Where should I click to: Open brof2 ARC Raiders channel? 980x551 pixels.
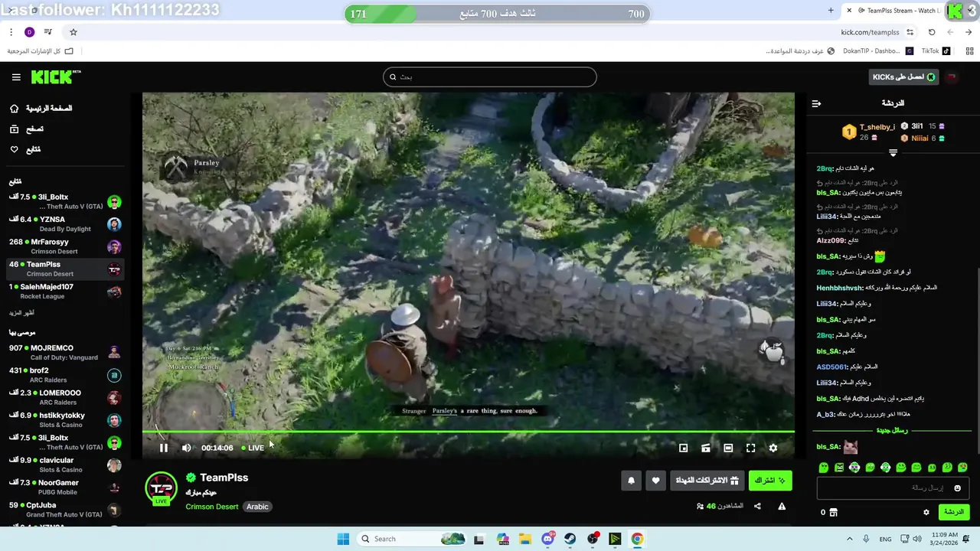pyautogui.click(x=65, y=375)
